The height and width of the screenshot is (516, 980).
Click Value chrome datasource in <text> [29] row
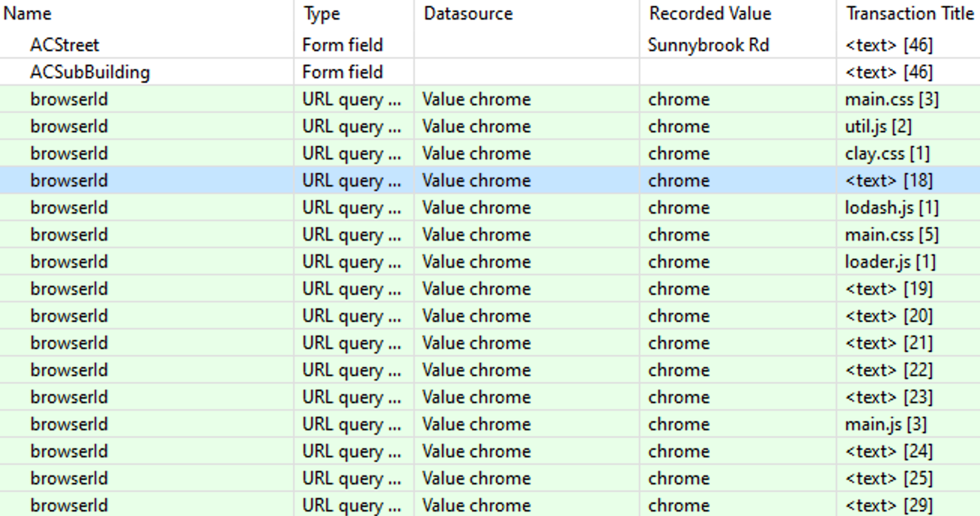click(476, 505)
